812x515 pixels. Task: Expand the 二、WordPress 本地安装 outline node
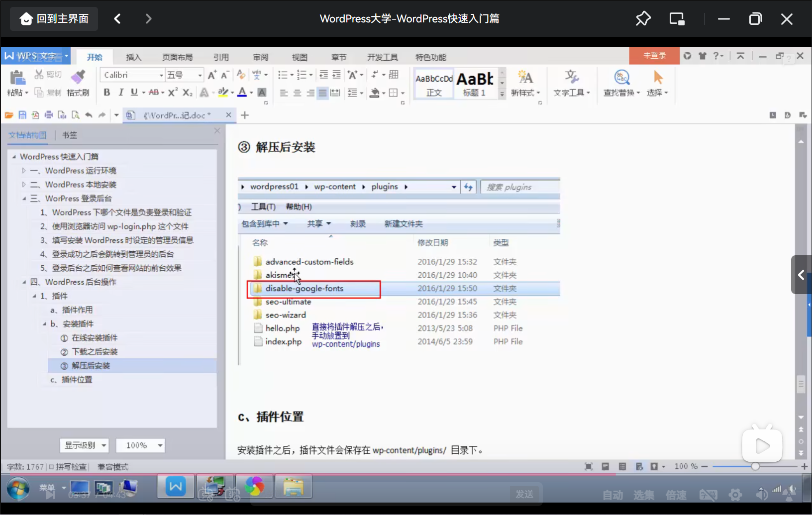click(x=23, y=185)
